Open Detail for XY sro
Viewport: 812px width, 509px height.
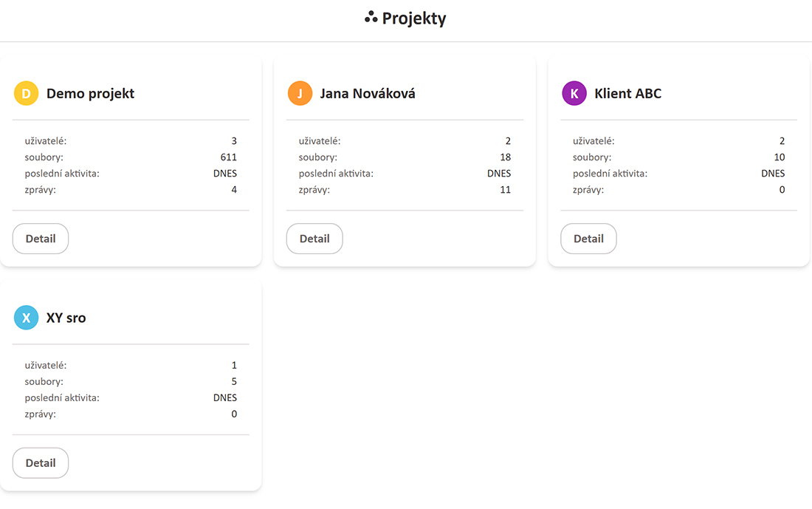[x=41, y=462]
